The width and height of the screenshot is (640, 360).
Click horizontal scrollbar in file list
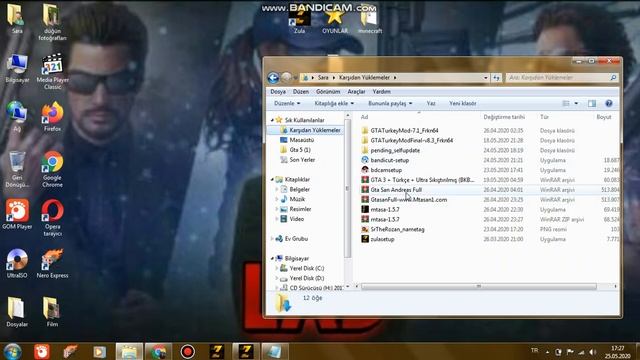tap(478, 287)
